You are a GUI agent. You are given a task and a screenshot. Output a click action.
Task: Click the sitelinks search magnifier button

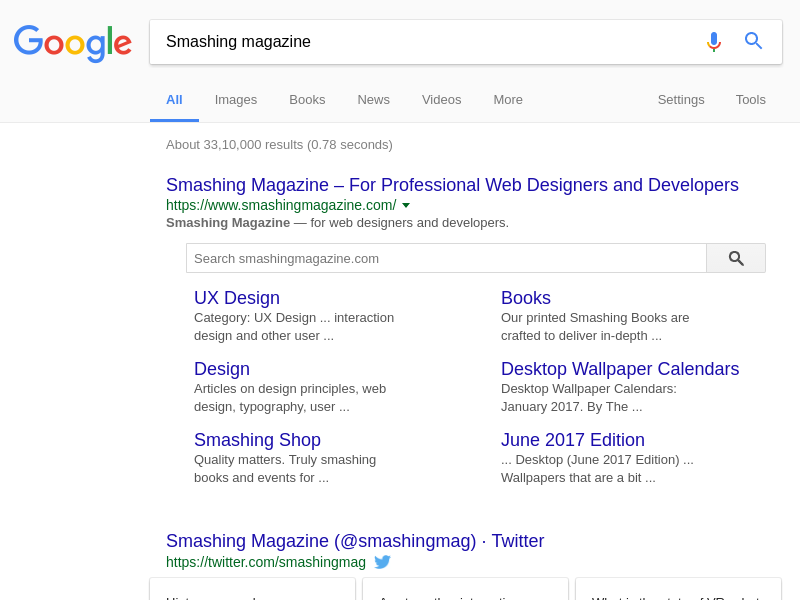coord(736,258)
